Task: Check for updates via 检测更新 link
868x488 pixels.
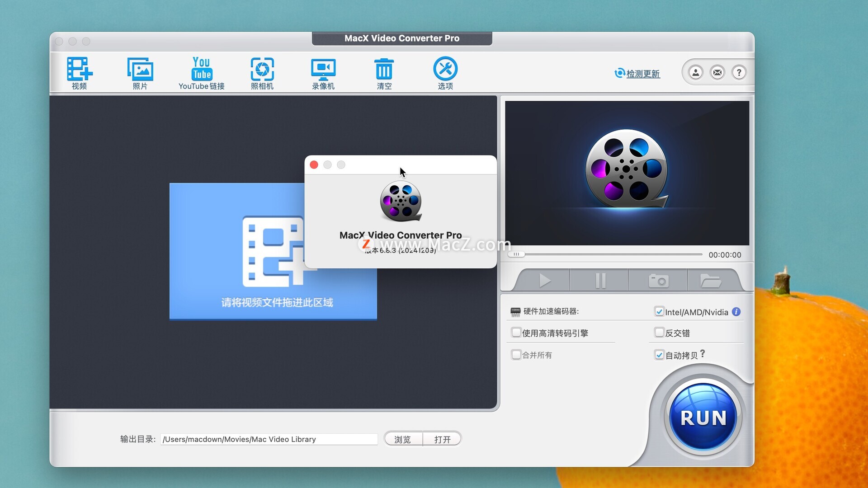Action: (637, 73)
